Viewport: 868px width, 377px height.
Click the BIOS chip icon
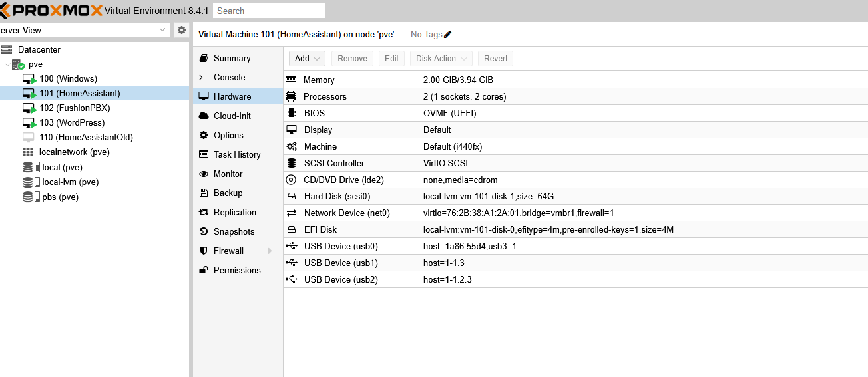291,113
